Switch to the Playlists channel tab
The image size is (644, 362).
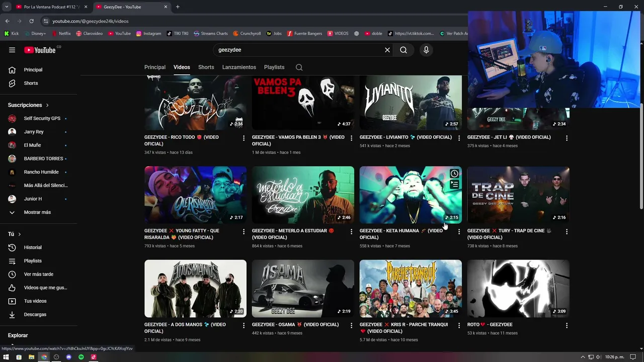pos(274,67)
